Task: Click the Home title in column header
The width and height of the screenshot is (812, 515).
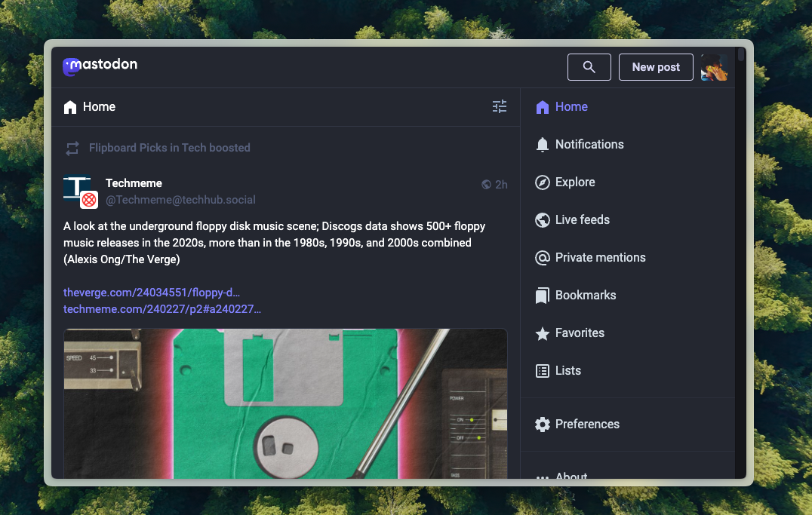Action: (x=99, y=106)
